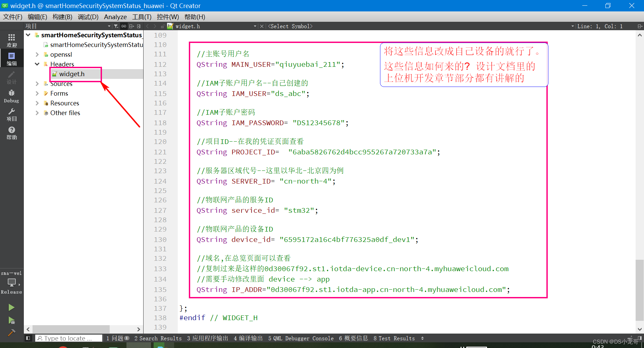
Task: Open the output pane chooser arrows
Action: (x=422, y=338)
